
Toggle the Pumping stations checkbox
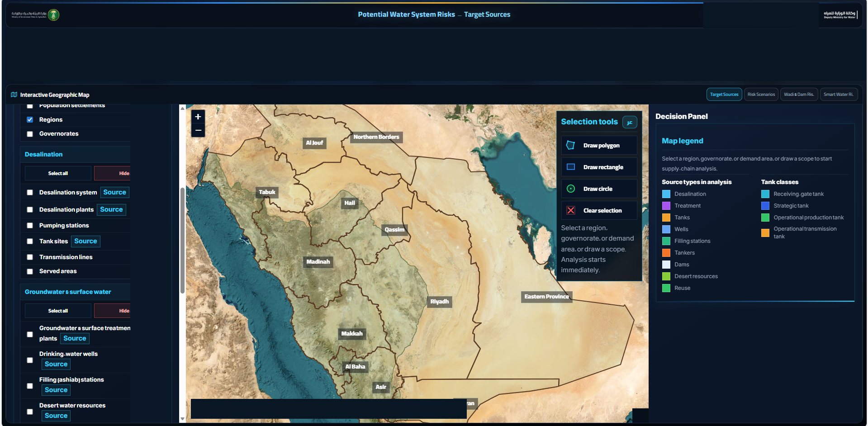pos(30,226)
